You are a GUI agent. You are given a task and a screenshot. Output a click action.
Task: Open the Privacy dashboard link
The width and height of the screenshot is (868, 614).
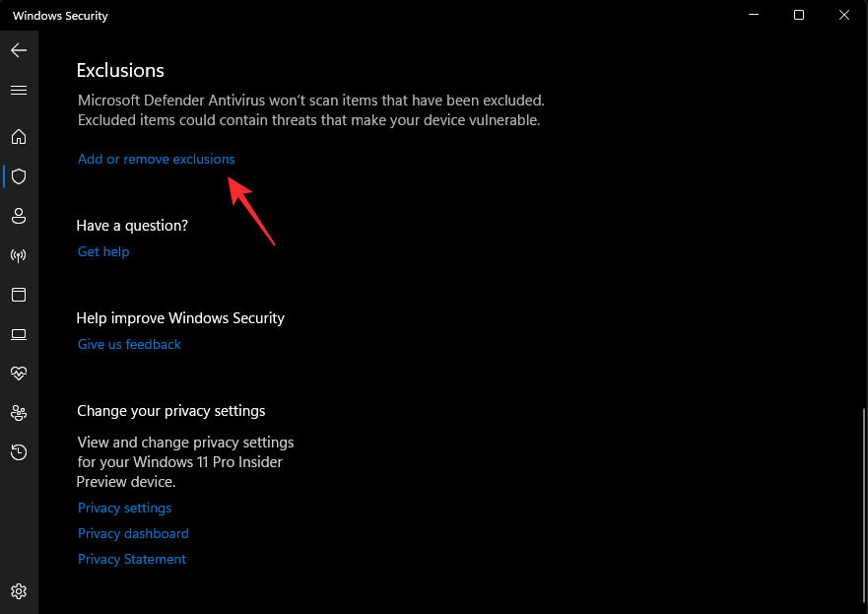pyautogui.click(x=133, y=533)
